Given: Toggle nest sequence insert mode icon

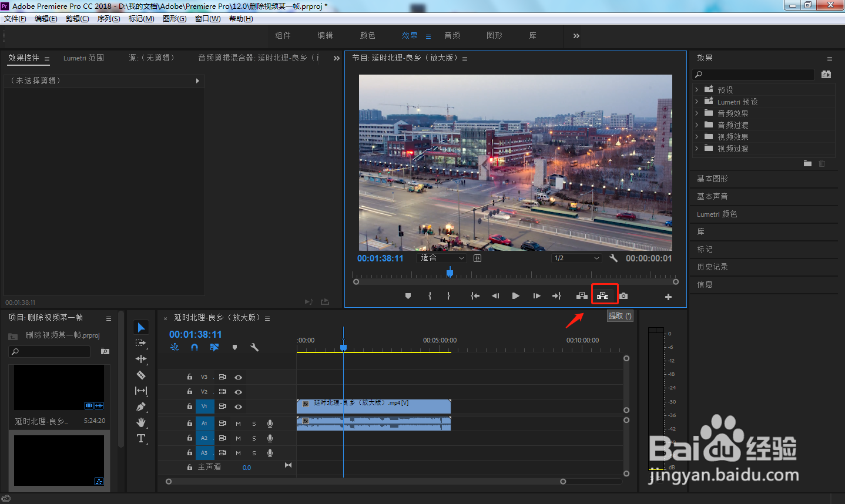Looking at the screenshot, I should [x=175, y=347].
